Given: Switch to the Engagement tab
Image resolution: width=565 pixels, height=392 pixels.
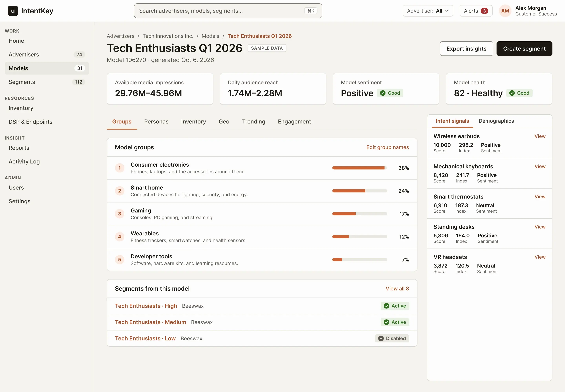Looking at the screenshot, I should [x=294, y=122].
